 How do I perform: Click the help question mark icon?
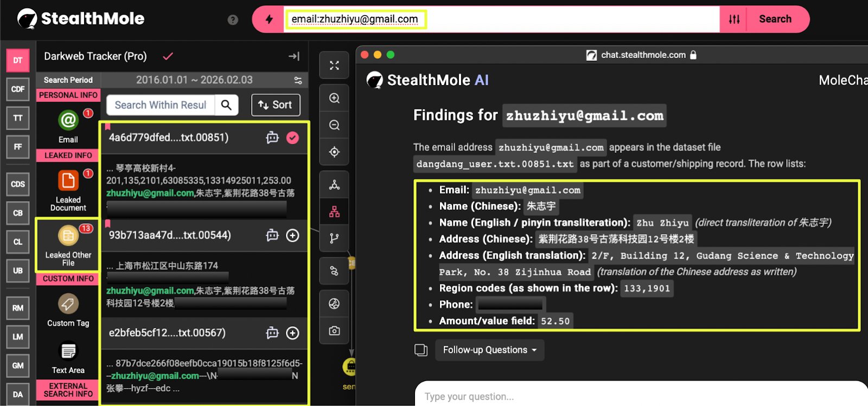pos(233,20)
